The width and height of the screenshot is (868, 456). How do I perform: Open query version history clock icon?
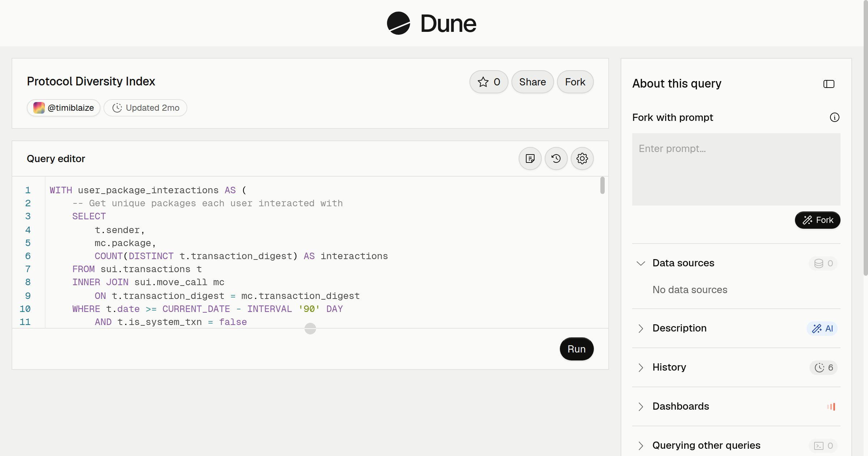556,159
